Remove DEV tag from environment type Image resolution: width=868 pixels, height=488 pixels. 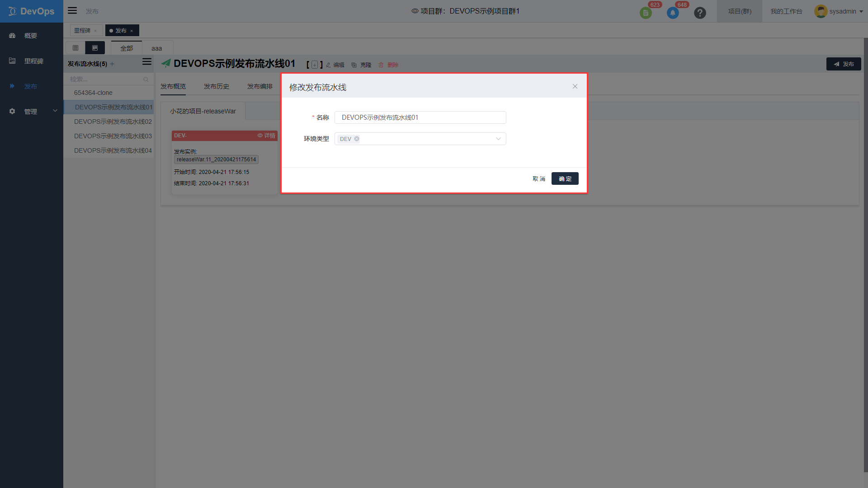pos(357,139)
